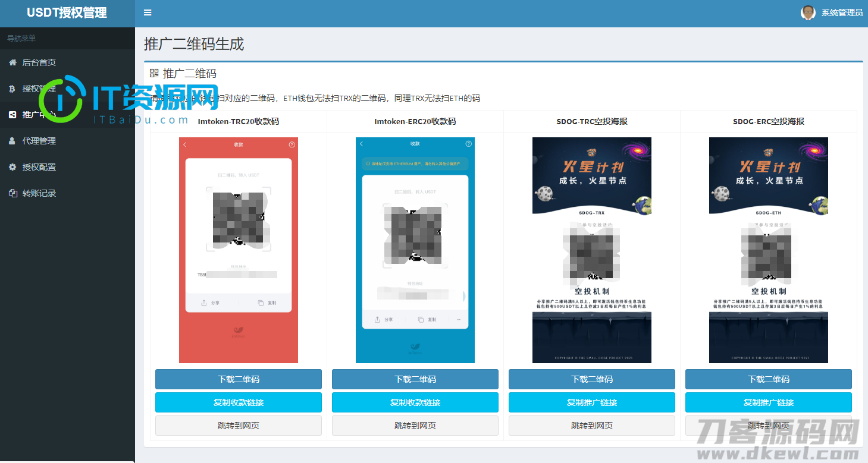Toggle the hamburger sidebar menu icon
The height and width of the screenshot is (463, 868).
pyautogui.click(x=148, y=12)
